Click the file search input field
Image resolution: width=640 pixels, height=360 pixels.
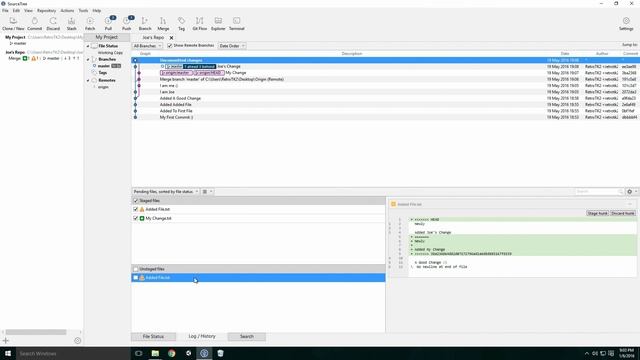click(599, 191)
